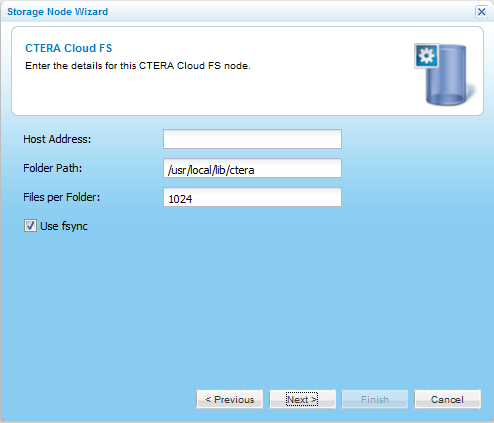Screen dimensions: 494x423
Task: Toggle the Use fsync checkbox
Action: (30, 226)
